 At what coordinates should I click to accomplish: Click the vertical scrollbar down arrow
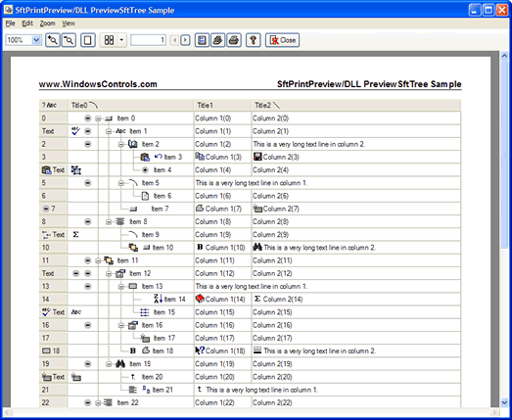504,402
